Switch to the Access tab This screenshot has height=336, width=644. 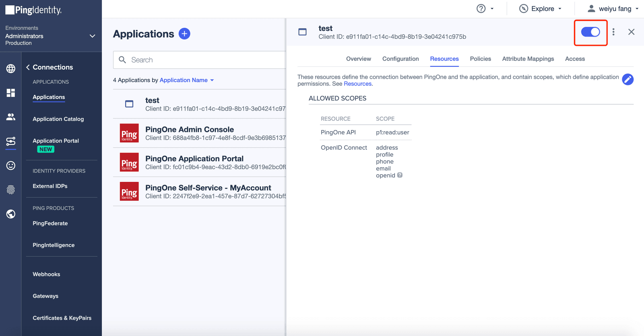(575, 59)
